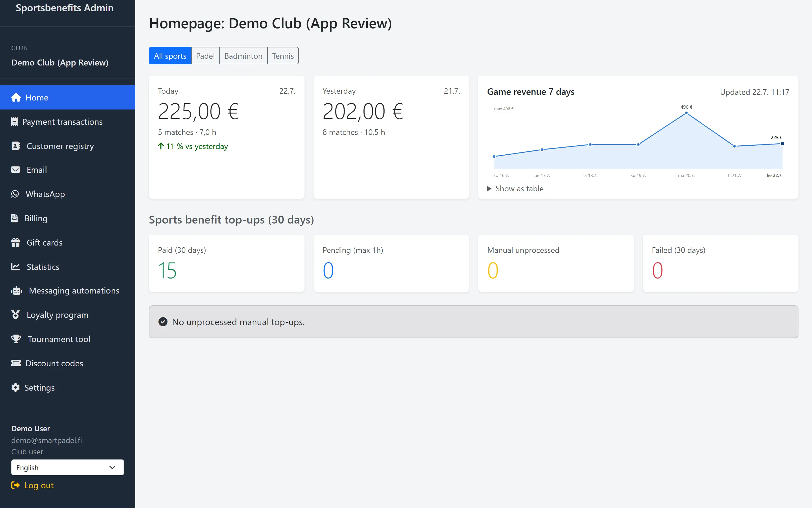
Task: Click the 'Sports benefit top-ups (30 days)' heading
Action: pyautogui.click(x=231, y=219)
